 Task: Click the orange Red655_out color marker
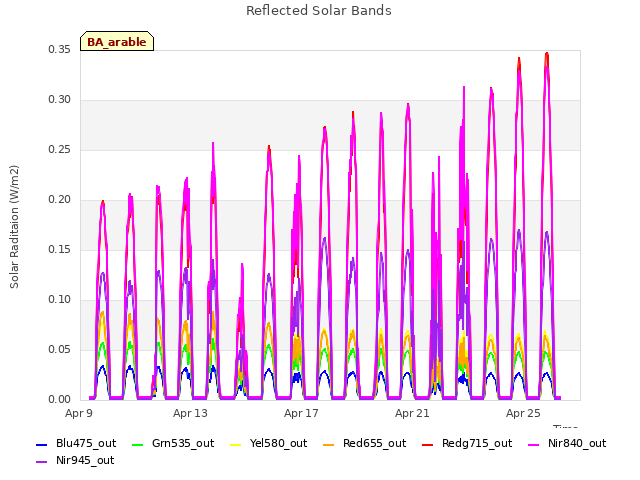click(x=329, y=444)
